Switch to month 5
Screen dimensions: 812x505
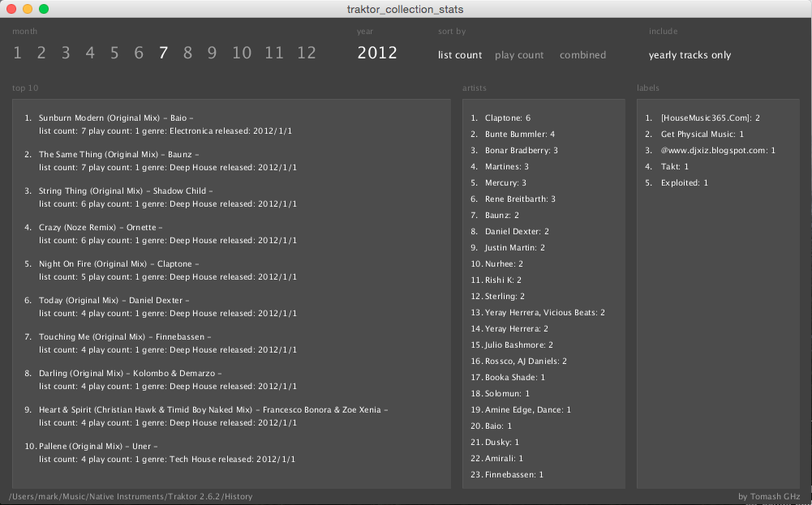click(114, 53)
